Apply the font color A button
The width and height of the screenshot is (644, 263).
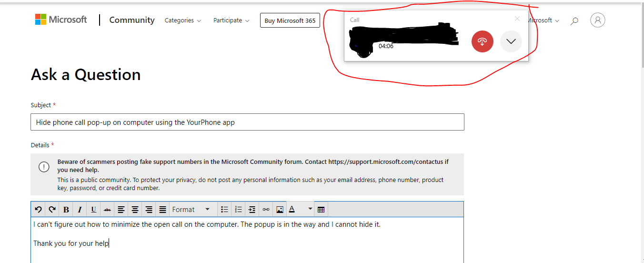pos(292,210)
